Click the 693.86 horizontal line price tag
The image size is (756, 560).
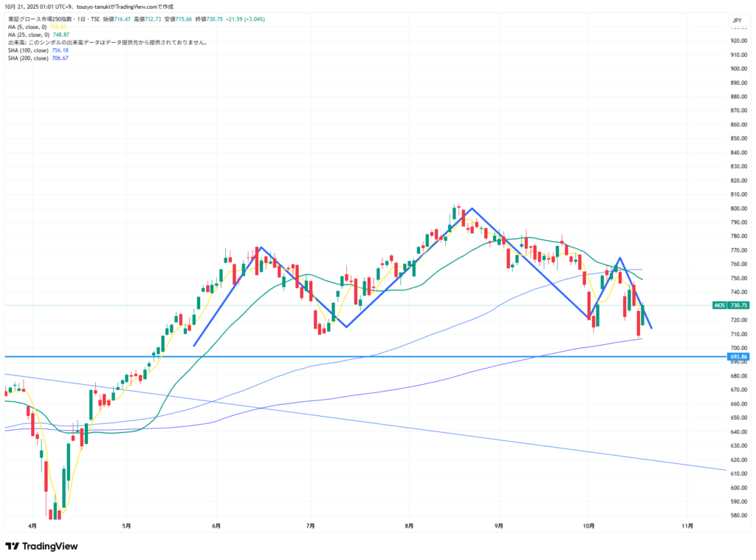coord(738,356)
